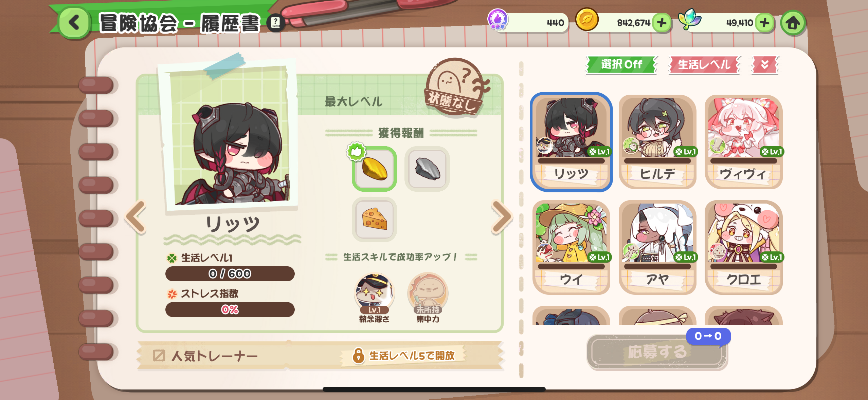868x400 pixels.
Task: Select the gold ore reward item
Action: [374, 169]
